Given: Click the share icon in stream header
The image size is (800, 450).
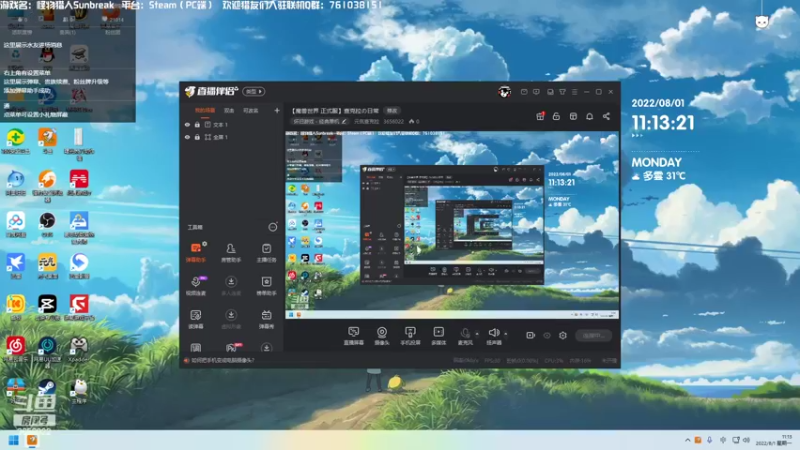Looking at the screenshot, I should pos(606,116).
